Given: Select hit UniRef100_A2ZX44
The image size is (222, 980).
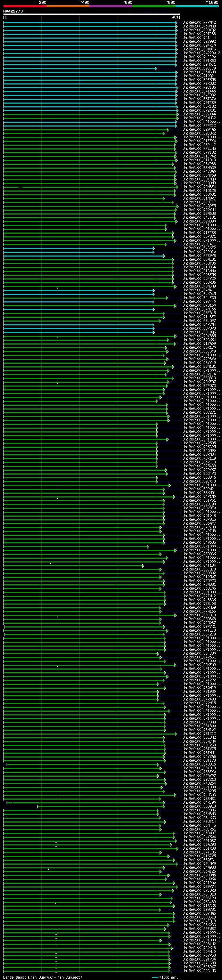Looking at the screenshot, I should tap(199, 114).
